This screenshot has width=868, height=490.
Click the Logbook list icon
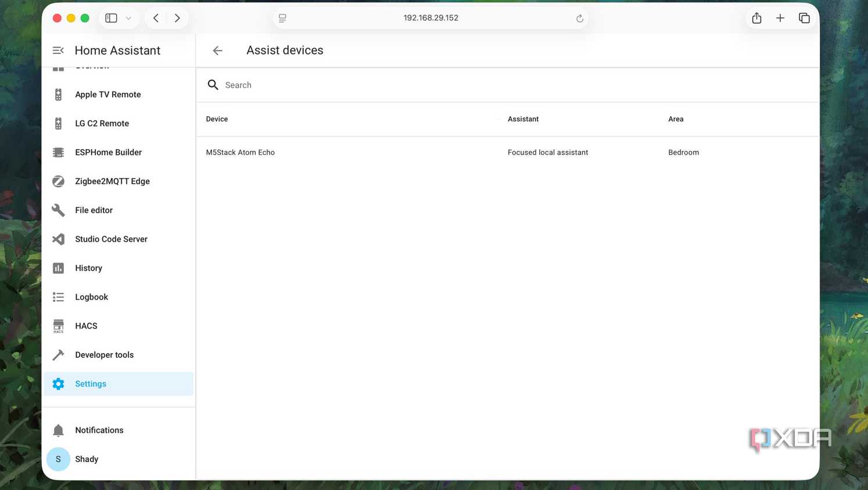pyautogui.click(x=58, y=297)
